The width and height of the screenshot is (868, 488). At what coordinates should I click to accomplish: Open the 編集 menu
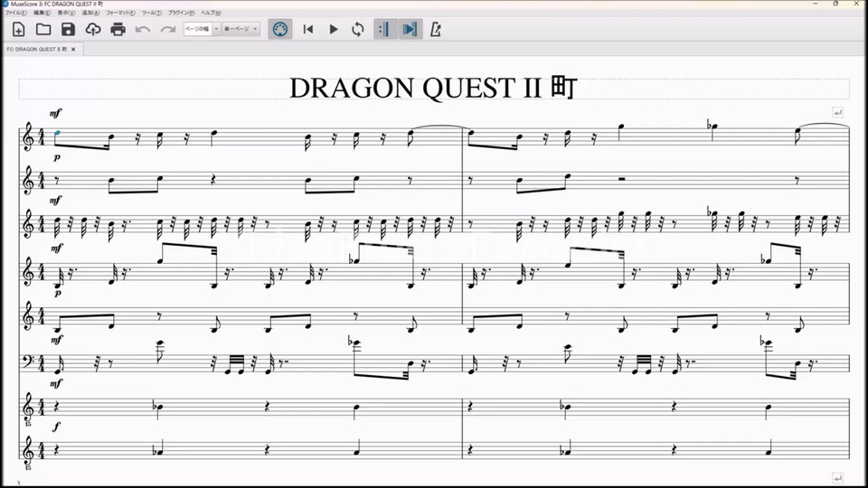tap(42, 13)
